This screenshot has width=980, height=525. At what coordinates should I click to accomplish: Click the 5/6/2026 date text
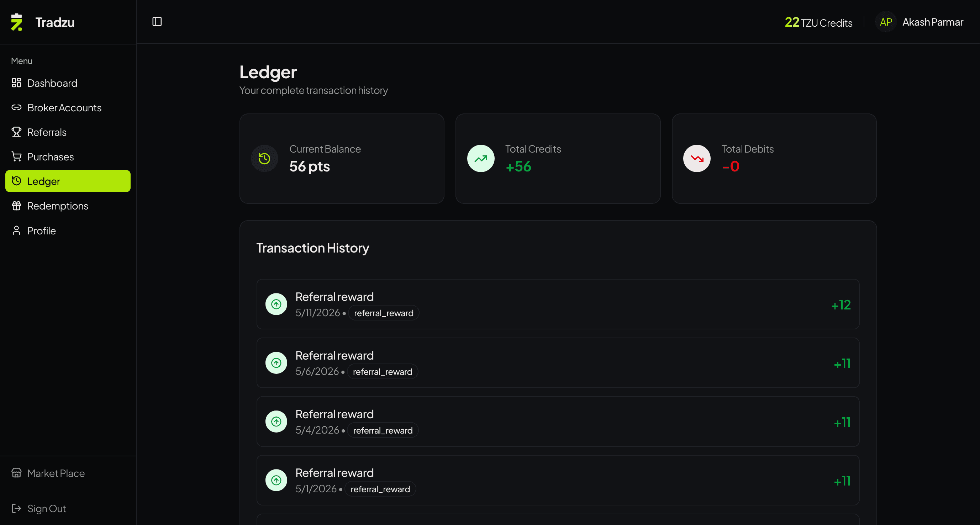click(317, 371)
